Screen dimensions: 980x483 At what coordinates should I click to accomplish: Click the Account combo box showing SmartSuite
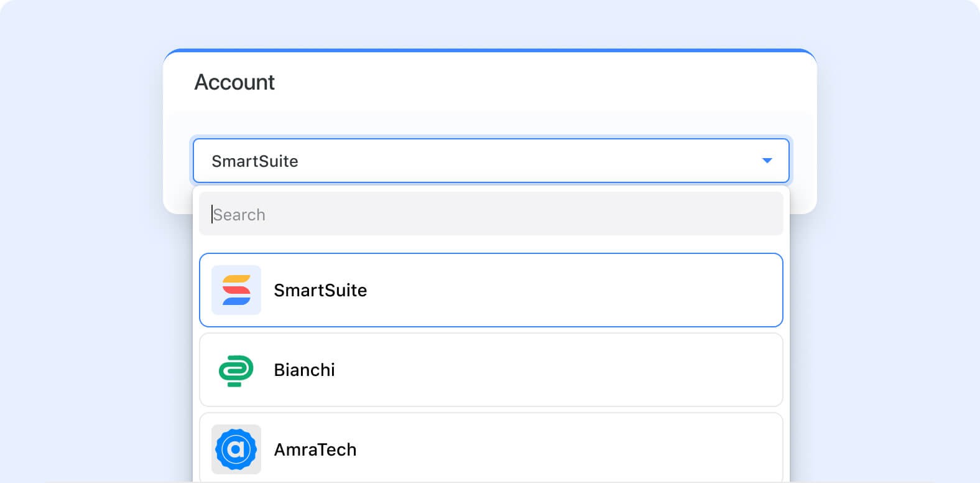[x=491, y=161]
